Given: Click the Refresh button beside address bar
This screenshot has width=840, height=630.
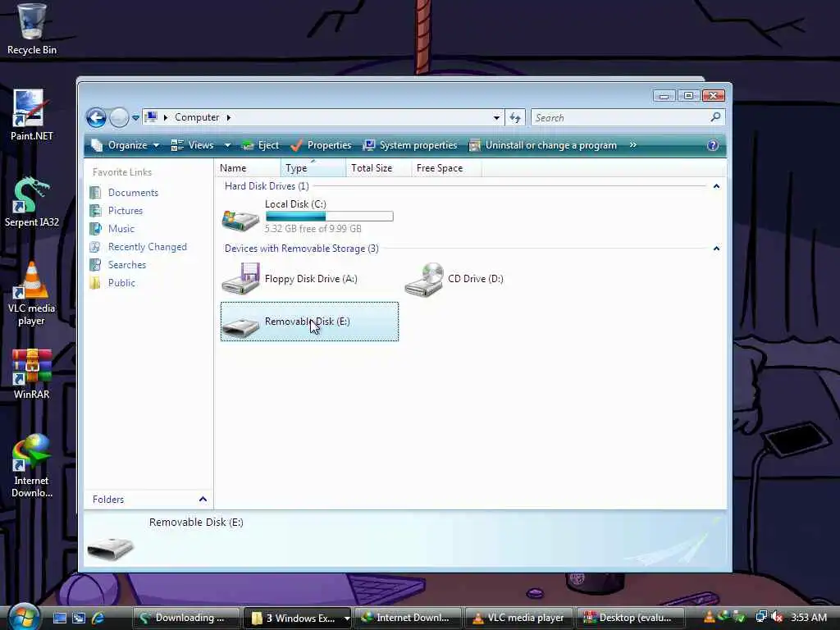Looking at the screenshot, I should point(515,117).
